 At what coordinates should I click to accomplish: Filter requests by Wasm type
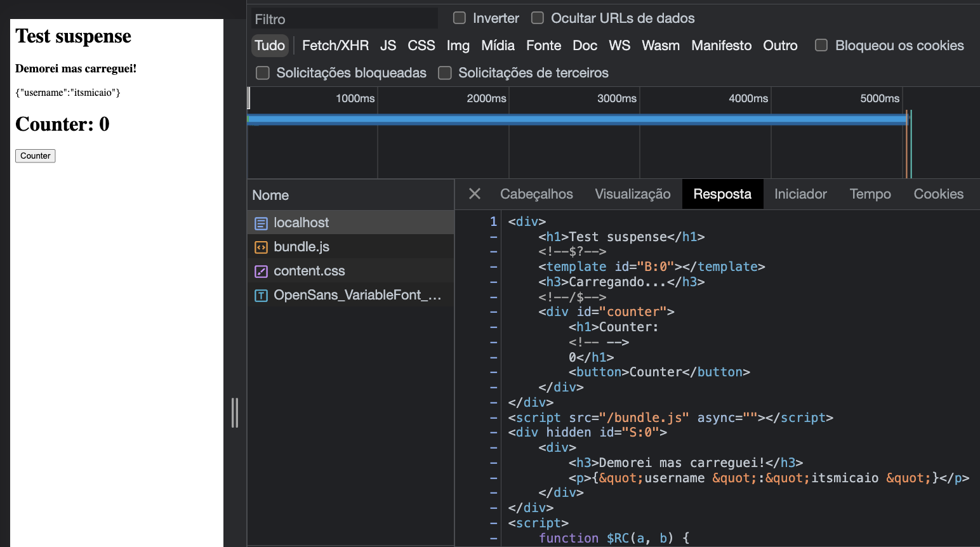point(661,46)
